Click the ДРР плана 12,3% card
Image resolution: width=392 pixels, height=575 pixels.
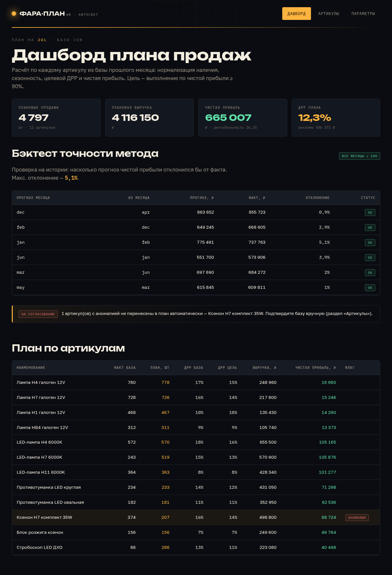(x=336, y=118)
